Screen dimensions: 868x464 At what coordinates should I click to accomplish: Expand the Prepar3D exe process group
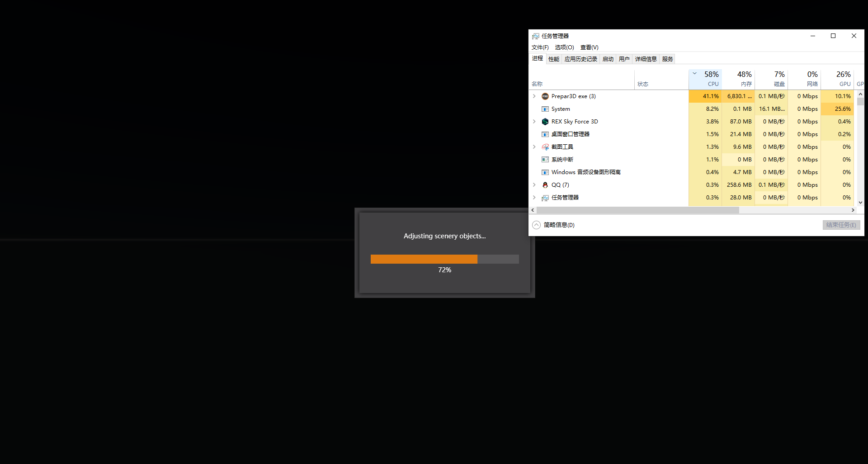click(534, 96)
